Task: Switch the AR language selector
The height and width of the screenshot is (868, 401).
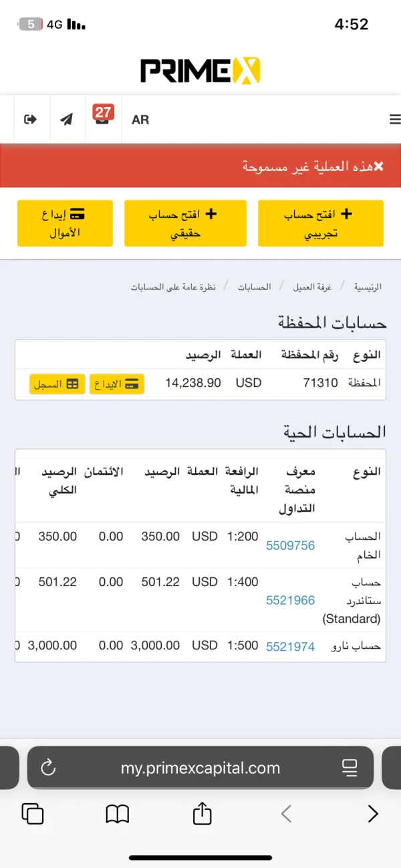Action: [x=140, y=120]
